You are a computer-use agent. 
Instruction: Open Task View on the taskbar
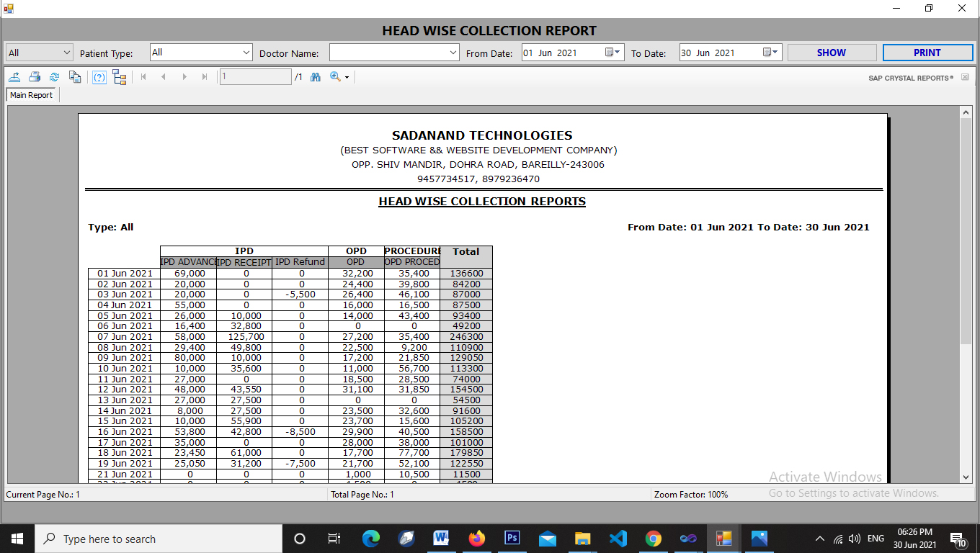click(x=334, y=539)
